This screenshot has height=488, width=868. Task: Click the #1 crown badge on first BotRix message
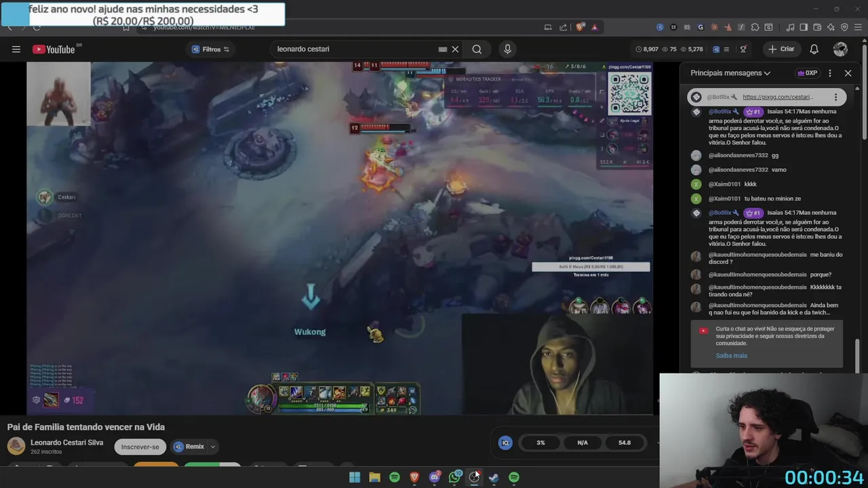click(x=753, y=111)
